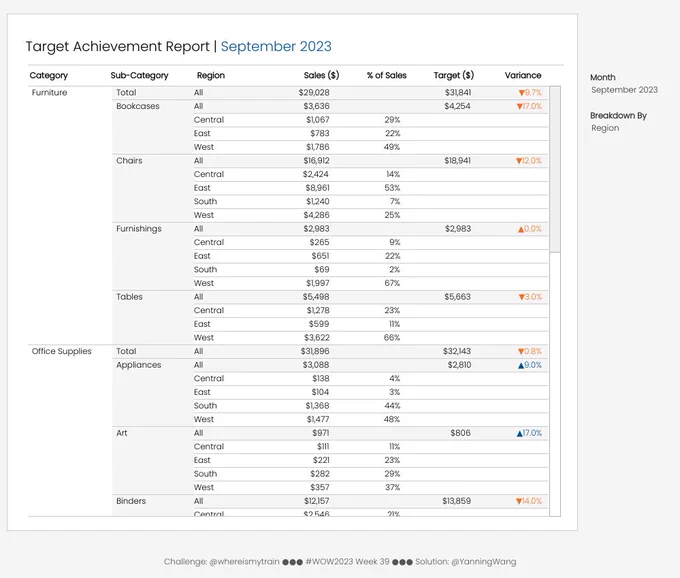Click the Binders target $13,859
This screenshot has height=578, width=680.
click(x=456, y=501)
